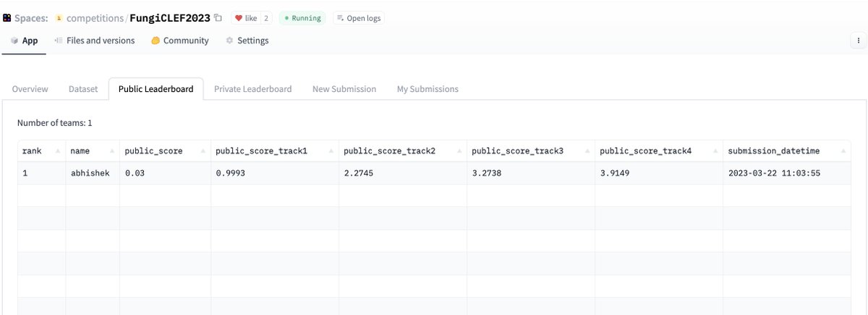Sort by public_score_track1 column arrow
Screen dimensions: 868x315
pos(330,151)
